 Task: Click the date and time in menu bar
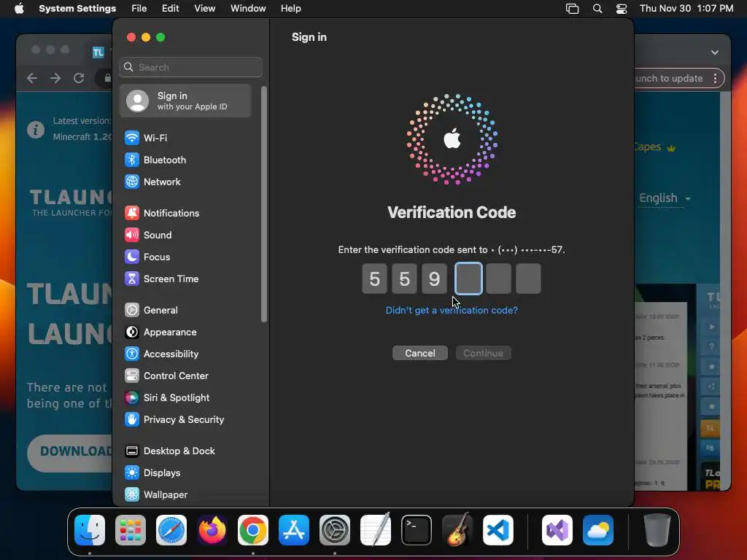click(x=686, y=9)
